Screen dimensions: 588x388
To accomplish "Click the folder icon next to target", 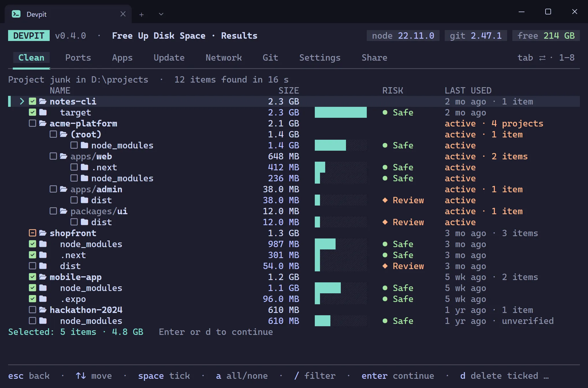I will pos(43,112).
